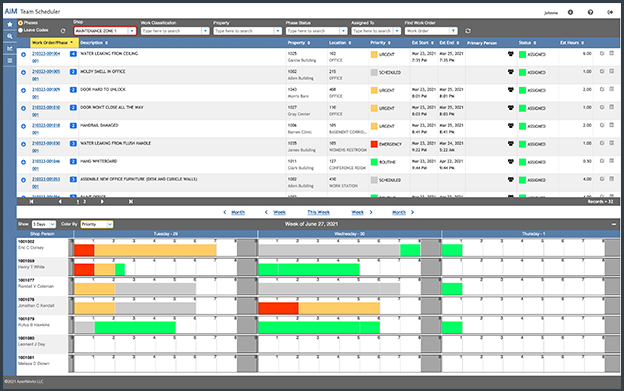Sort by Work Order/Phase column header
This screenshot has height=391, width=624.
click(54, 43)
